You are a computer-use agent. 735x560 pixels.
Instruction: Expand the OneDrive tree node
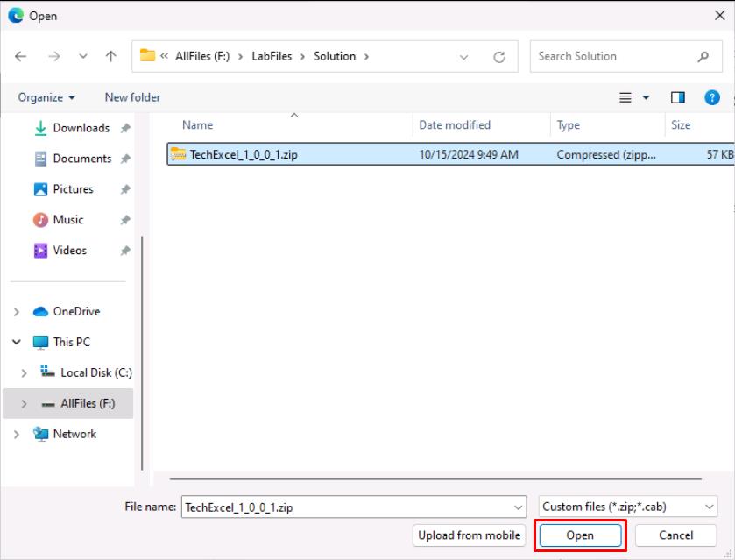click(17, 312)
